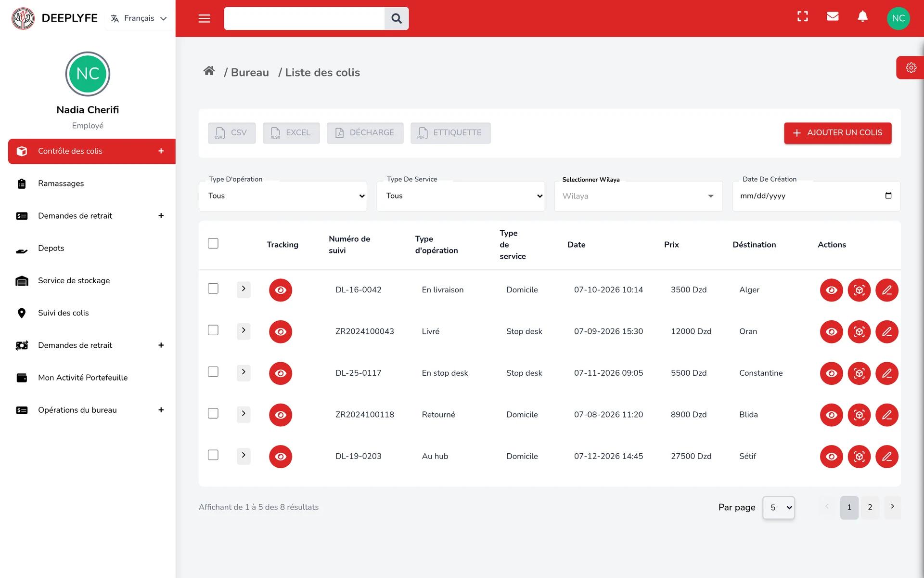Click the ETTIQUETTE PDF button
The height and width of the screenshot is (578, 924).
tap(450, 133)
